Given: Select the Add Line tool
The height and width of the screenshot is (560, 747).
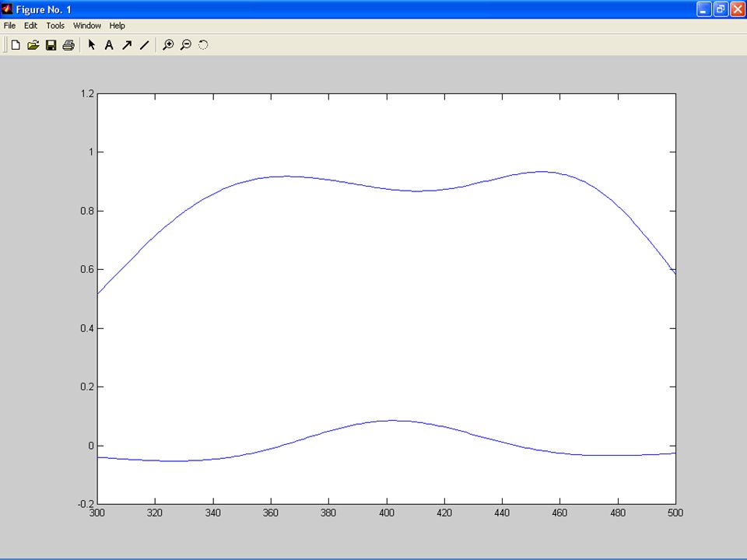Looking at the screenshot, I should tap(145, 45).
